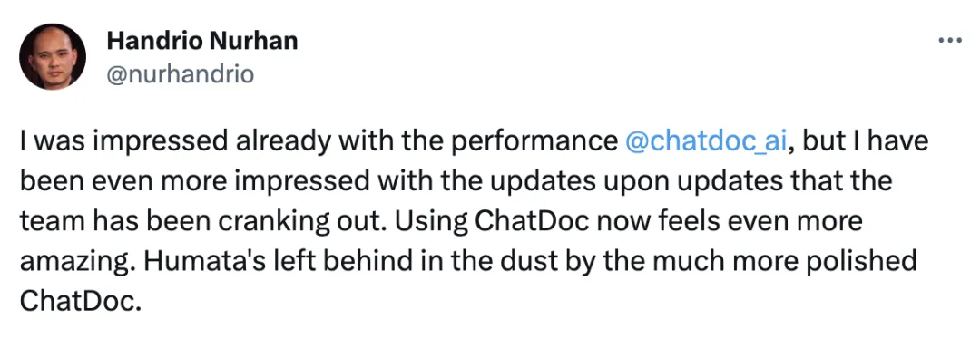The width and height of the screenshot is (980, 339).
Task: Visit the @nurhandrio handle link
Action: coord(180,74)
